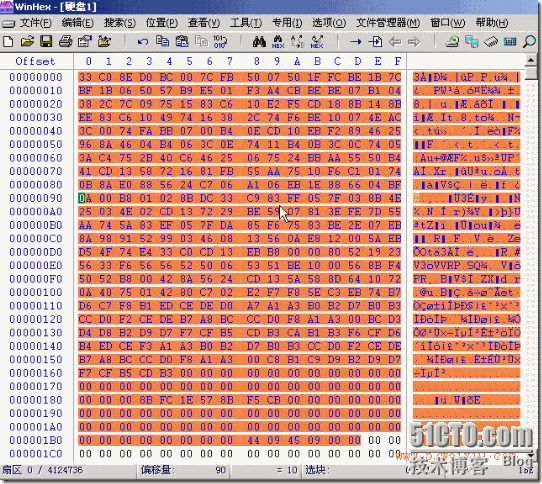This screenshot has width=542, height=484.
Task: Select offset label 00000090
Action: coord(36,198)
